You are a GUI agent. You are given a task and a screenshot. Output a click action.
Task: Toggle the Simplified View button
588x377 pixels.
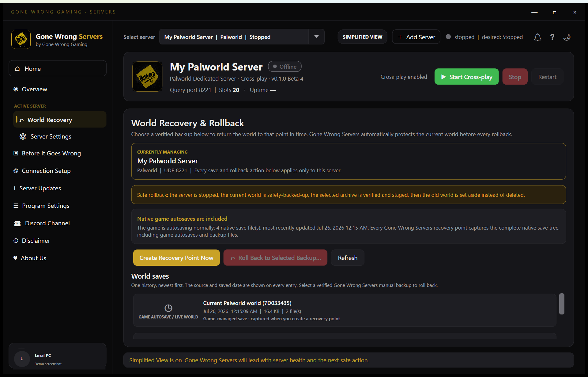pyautogui.click(x=362, y=37)
